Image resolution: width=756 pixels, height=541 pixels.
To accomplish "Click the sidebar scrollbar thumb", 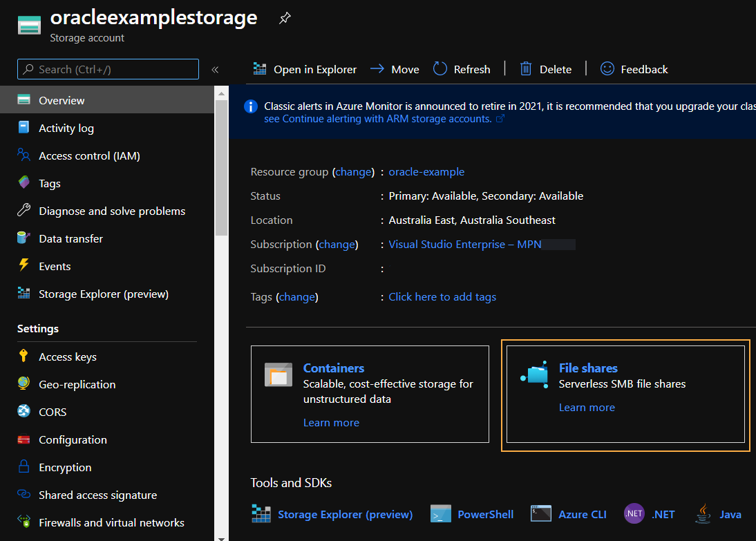I will tap(221, 168).
